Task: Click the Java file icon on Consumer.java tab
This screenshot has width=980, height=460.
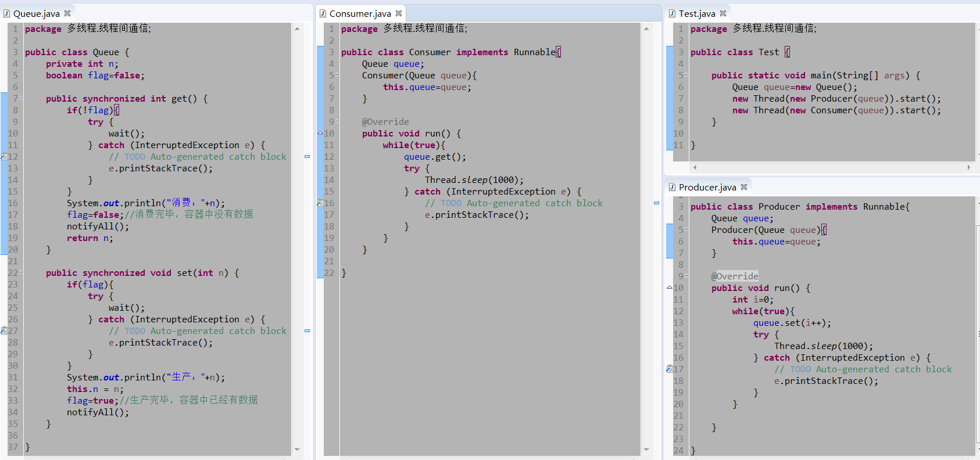Action: pos(323,13)
